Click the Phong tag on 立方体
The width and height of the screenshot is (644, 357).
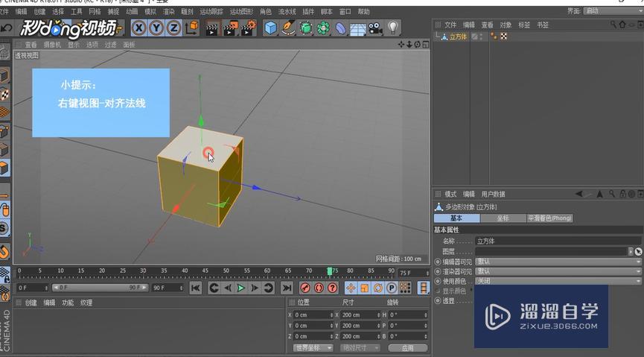tap(494, 37)
